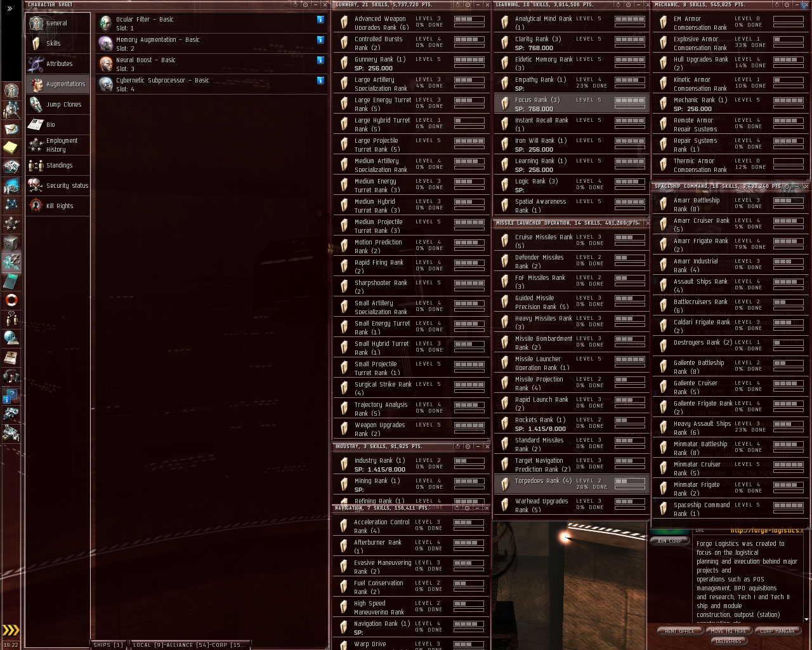Open the in-game browser globe icon
This screenshot has height=650, width=812.
coord(11,338)
